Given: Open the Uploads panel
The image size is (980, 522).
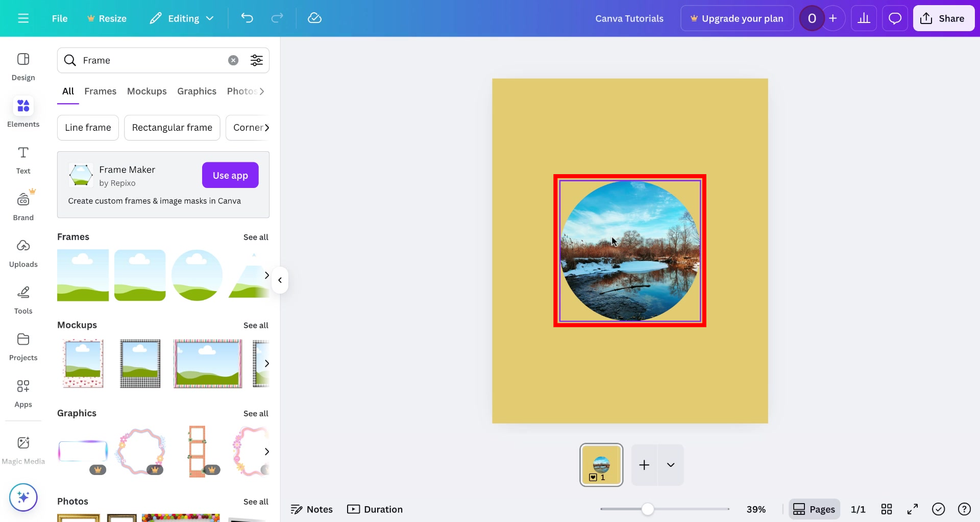Looking at the screenshot, I should (x=23, y=252).
